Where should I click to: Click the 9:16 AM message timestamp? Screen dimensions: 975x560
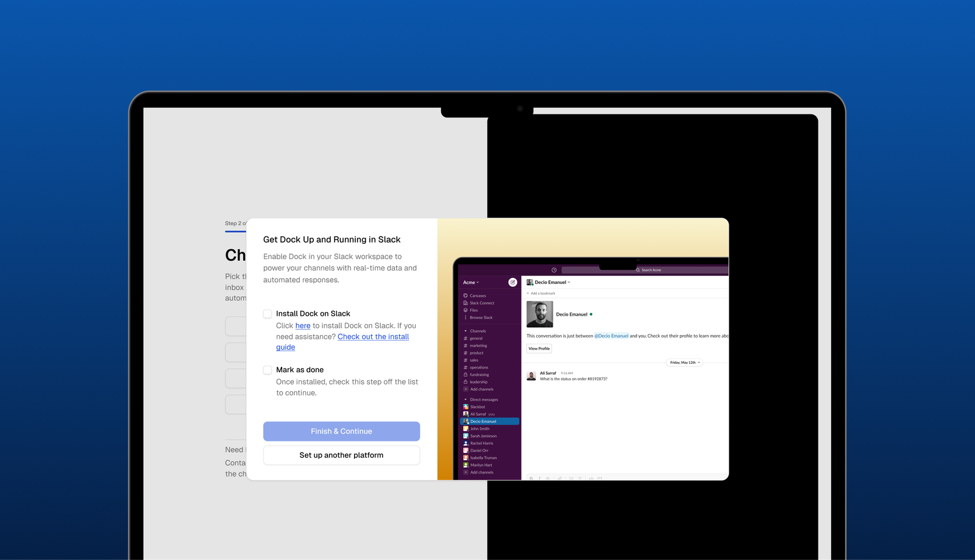pos(567,373)
